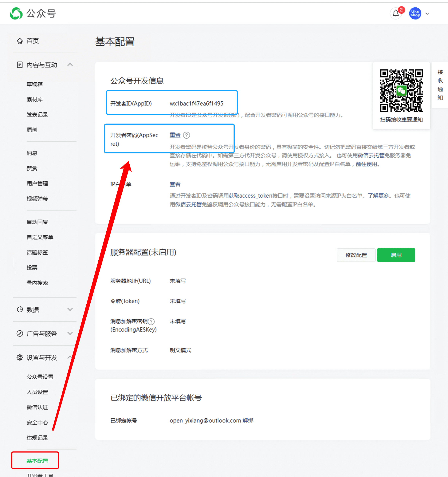Open the notification bell icon
Image resolution: width=448 pixels, height=477 pixels.
pos(396,14)
